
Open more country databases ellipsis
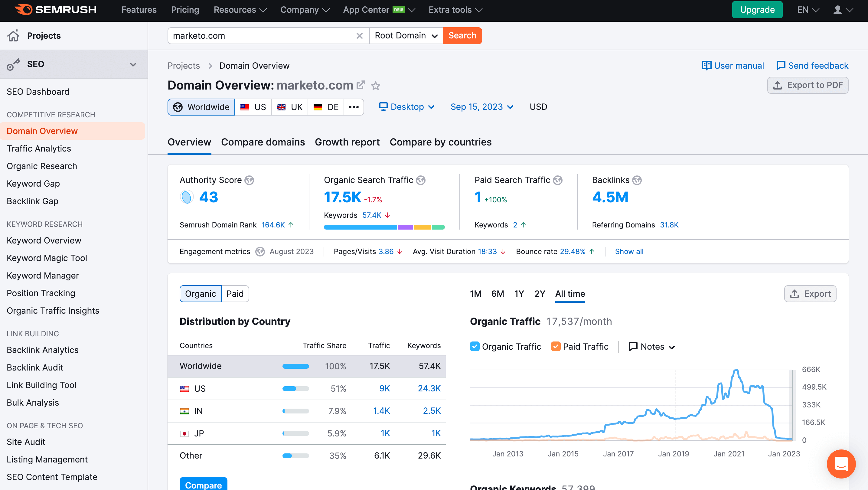pos(354,107)
